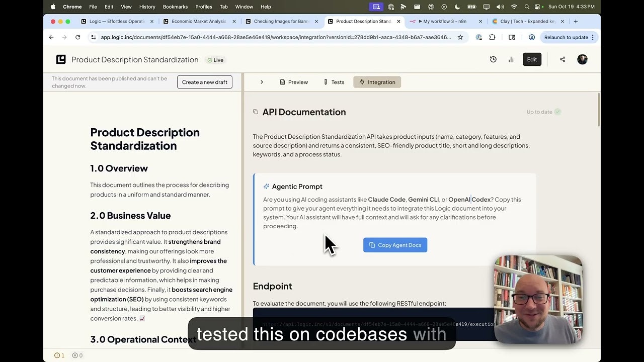Open the version history clock icon
The width and height of the screenshot is (644, 362).
coord(493,59)
